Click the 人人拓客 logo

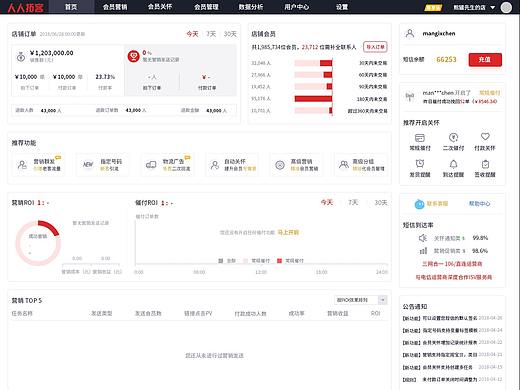pos(25,7)
